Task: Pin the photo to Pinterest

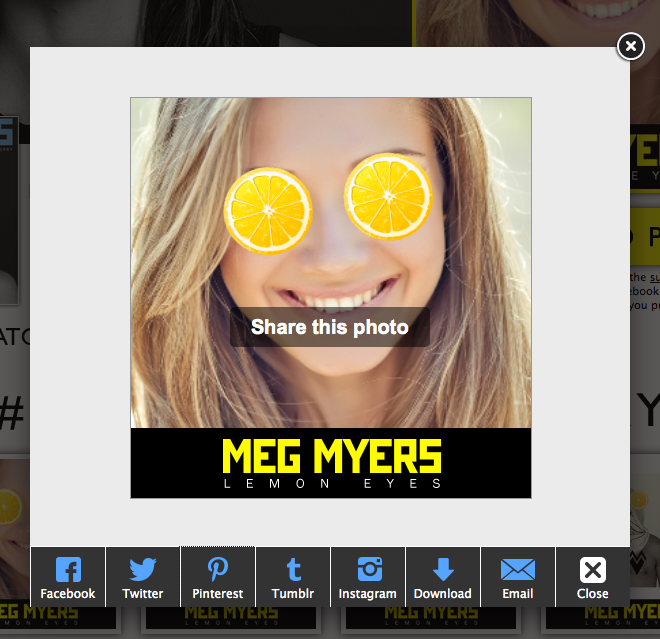Action: point(218,577)
